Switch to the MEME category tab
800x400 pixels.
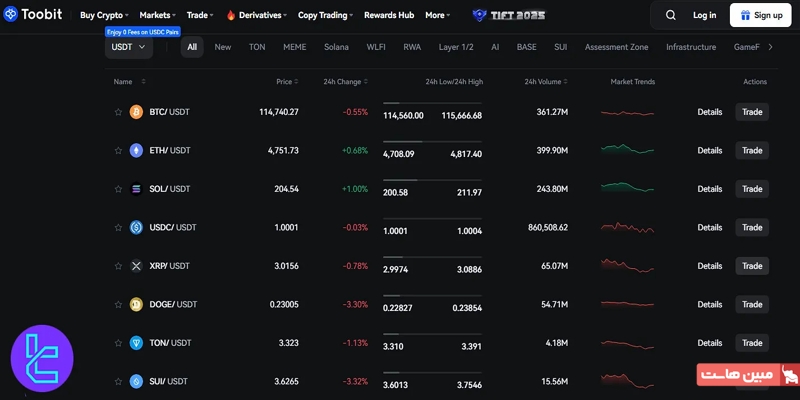pos(294,47)
